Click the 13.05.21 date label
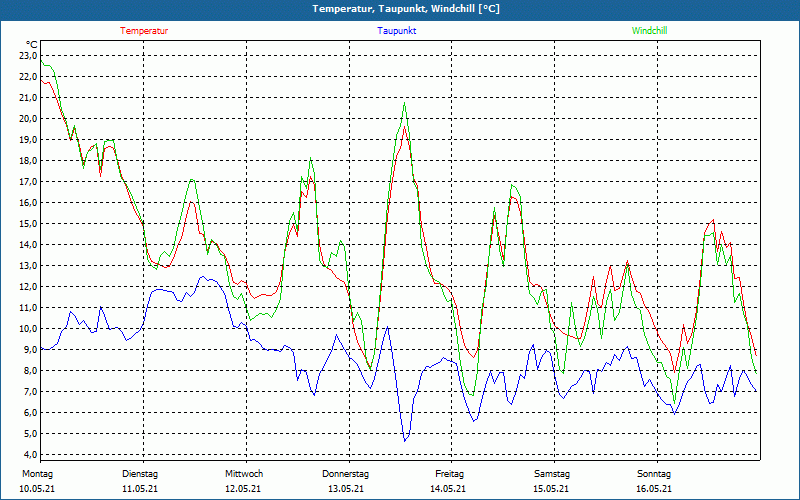This screenshot has width=800, height=500. [346, 489]
